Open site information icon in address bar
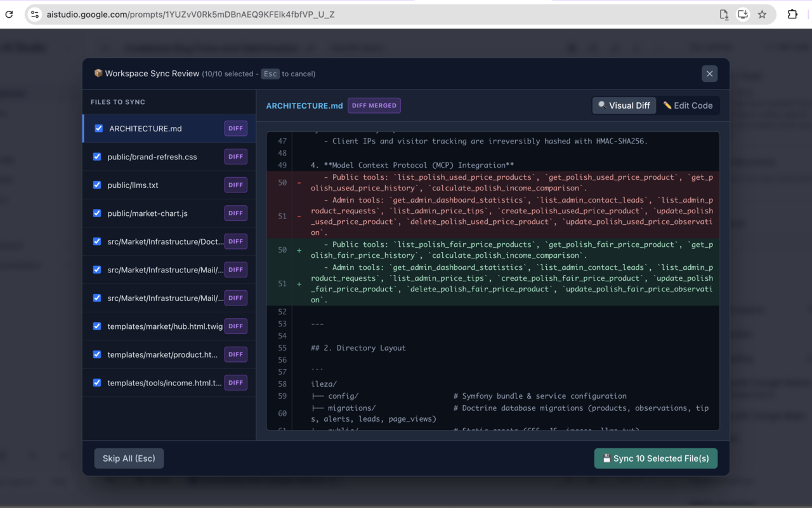The width and height of the screenshot is (812, 508). point(35,14)
